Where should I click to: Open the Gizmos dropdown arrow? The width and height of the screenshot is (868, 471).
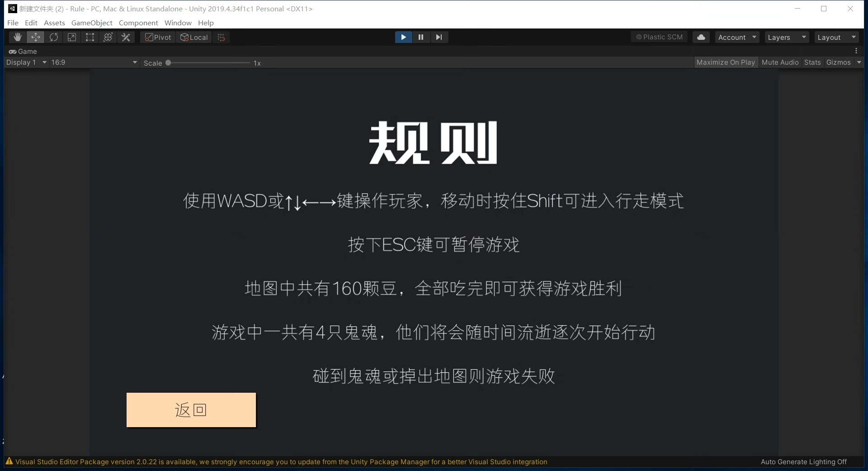point(859,62)
